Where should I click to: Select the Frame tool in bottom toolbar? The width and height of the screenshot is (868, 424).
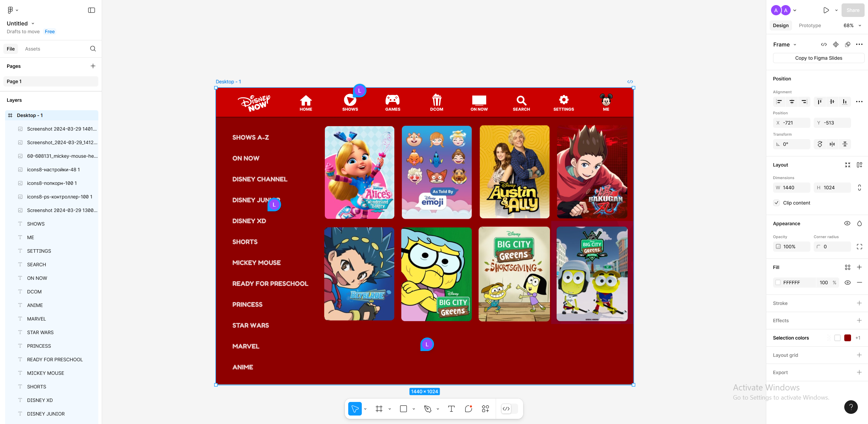click(x=379, y=409)
